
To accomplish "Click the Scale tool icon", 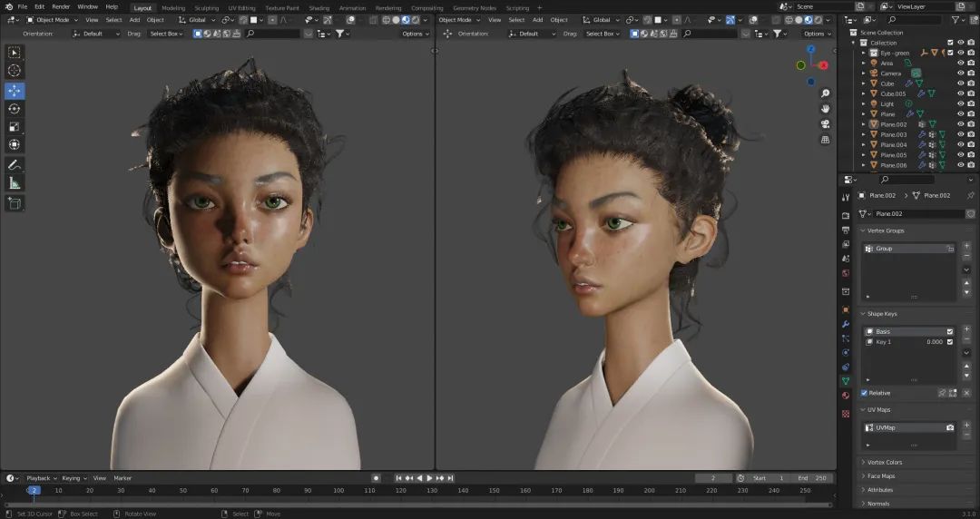I will coord(15,126).
